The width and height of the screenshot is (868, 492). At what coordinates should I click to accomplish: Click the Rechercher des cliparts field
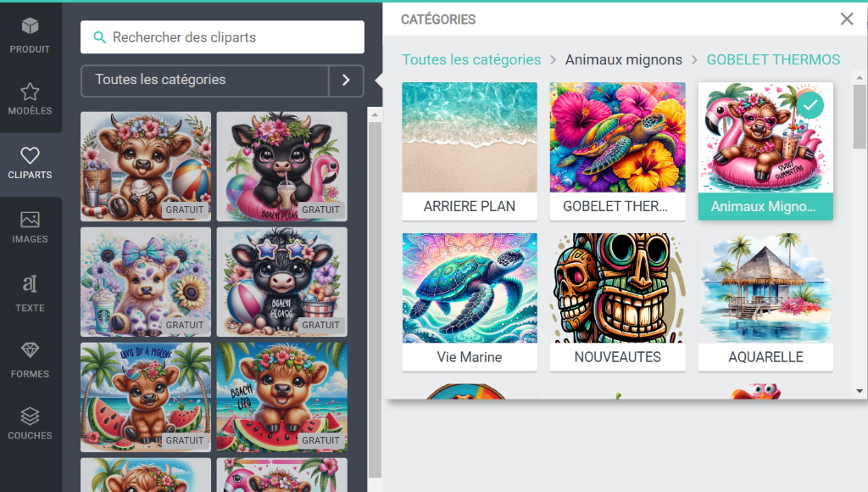point(222,37)
